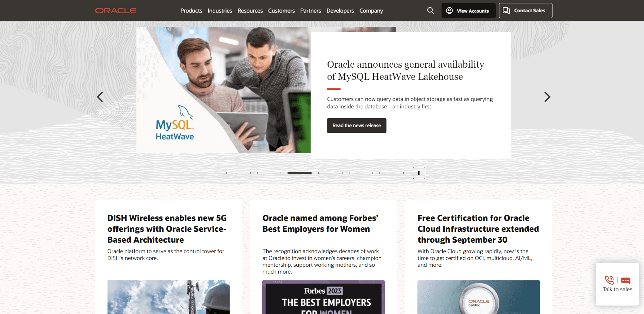644x314 pixels.
Task: Click the text "Customers can now query data in object storage"
Action: pyautogui.click(x=386, y=99)
